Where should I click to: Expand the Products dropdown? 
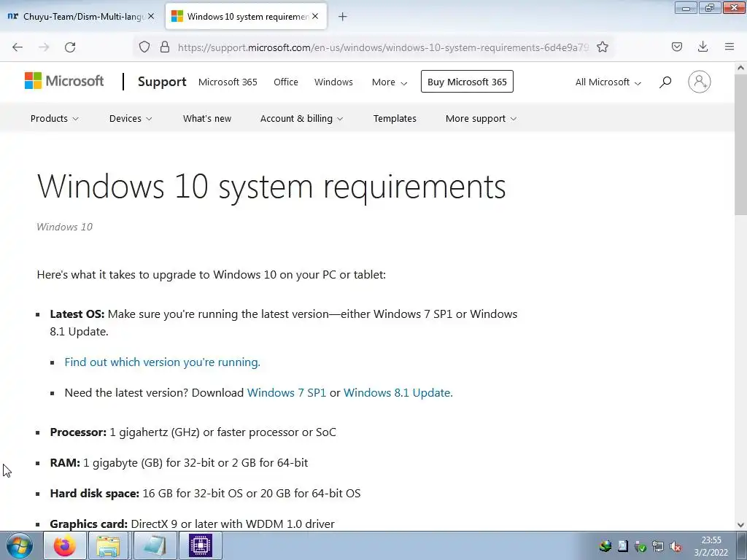(x=54, y=119)
